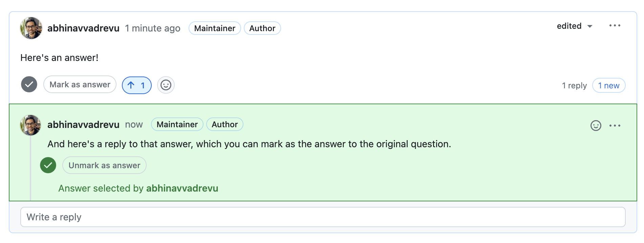The image size is (644, 243).
Task: Add emoji reaction to top answer comment
Action: 166,85
